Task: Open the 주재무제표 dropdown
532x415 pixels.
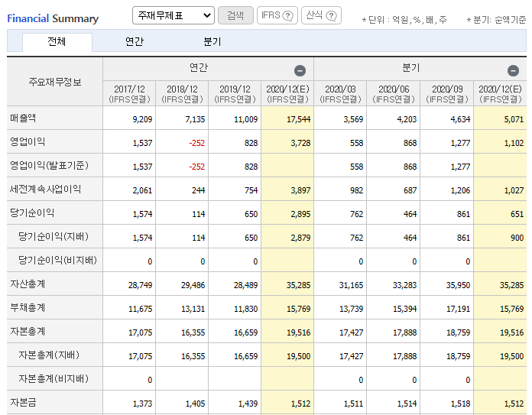Action: coord(174,15)
